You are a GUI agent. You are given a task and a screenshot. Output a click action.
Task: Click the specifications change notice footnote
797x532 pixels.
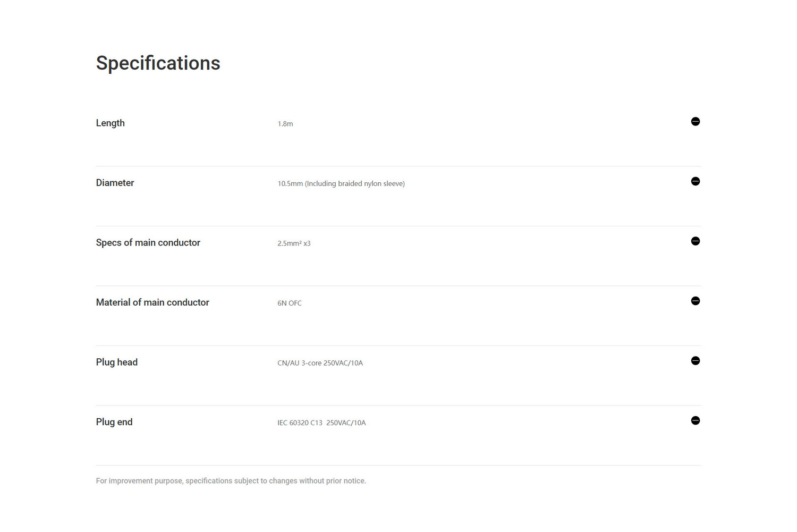231,481
